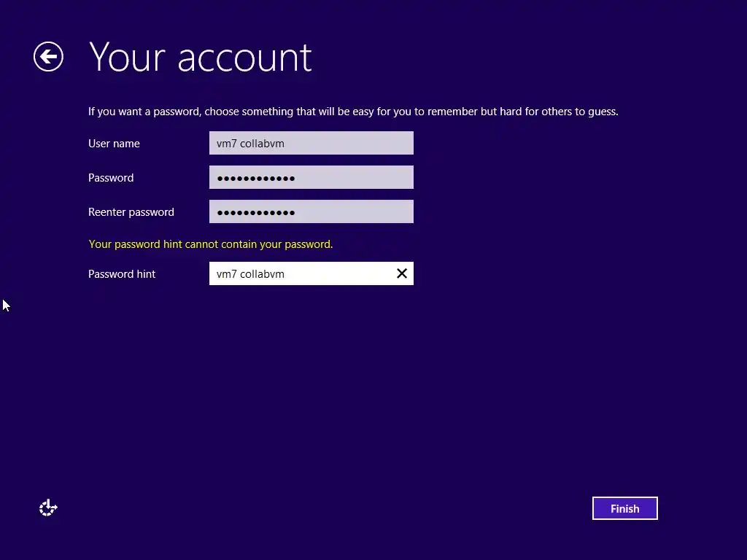Click the Finish button
Image resolution: width=747 pixels, height=560 pixels.
click(624, 508)
